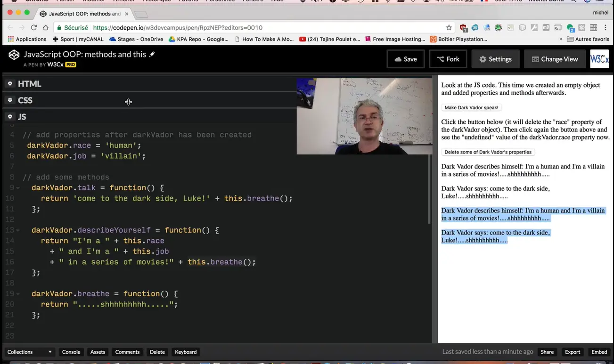
Task: Open pen Settings
Action: coord(495,59)
